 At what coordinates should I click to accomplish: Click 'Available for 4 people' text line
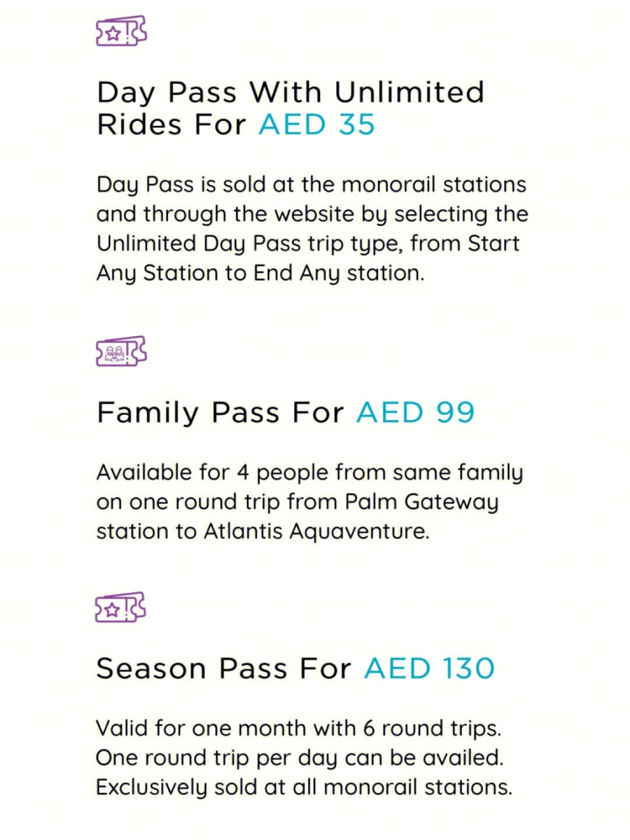[x=310, y=472]
